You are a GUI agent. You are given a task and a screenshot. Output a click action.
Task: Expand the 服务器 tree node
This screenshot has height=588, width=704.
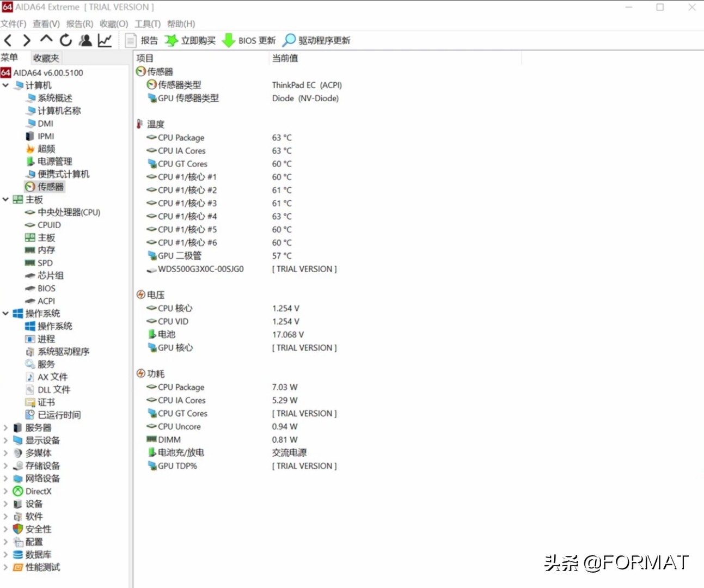point(5,428)
